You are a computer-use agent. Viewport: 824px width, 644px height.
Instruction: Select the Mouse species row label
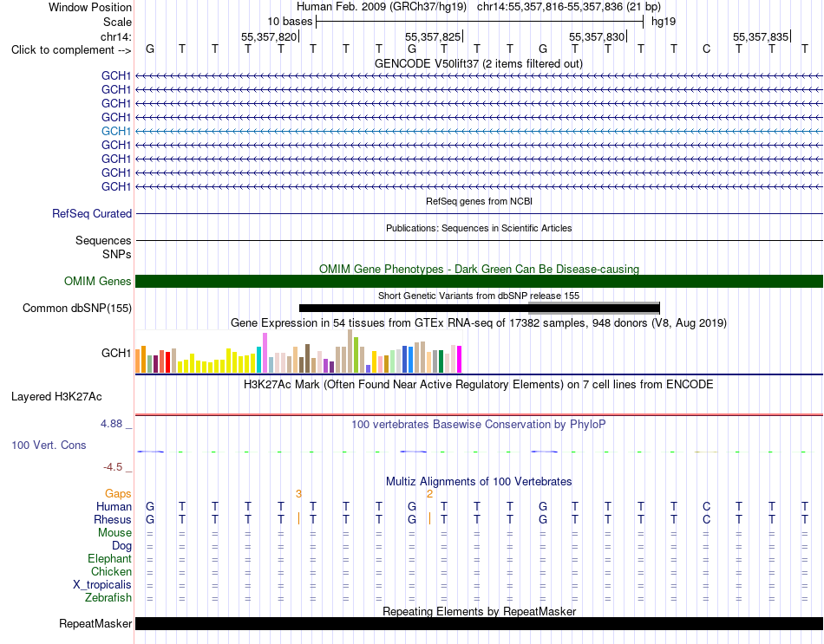(x=114, y=533)
